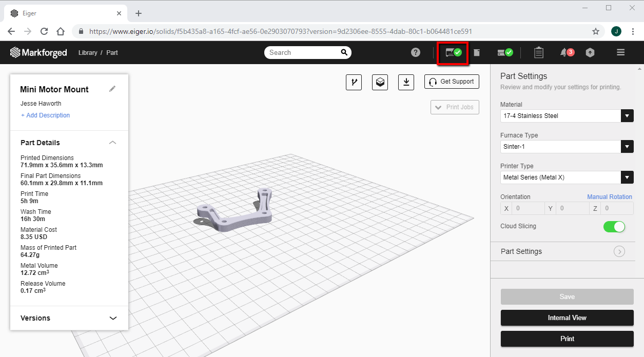
Task: Click the 3D cube view icon button
Action: tap(380, 82)
